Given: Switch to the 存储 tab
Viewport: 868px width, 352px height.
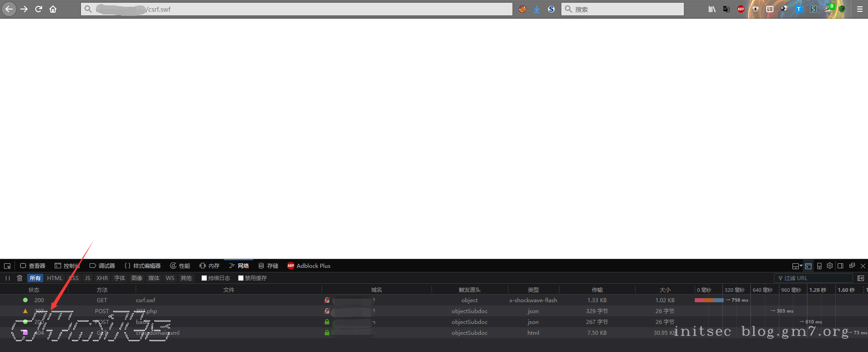Looking at the screenshot, I should click(268, 266).
